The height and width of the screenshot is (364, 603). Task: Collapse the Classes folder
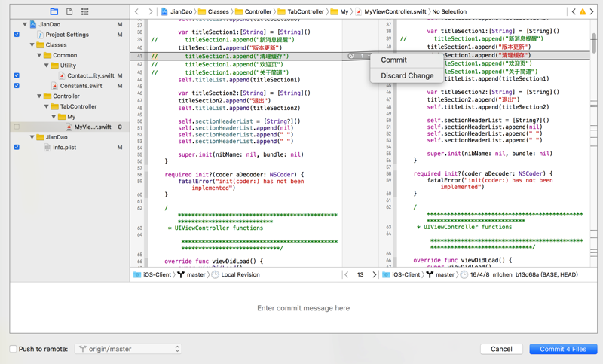click(x=32, y=45)
